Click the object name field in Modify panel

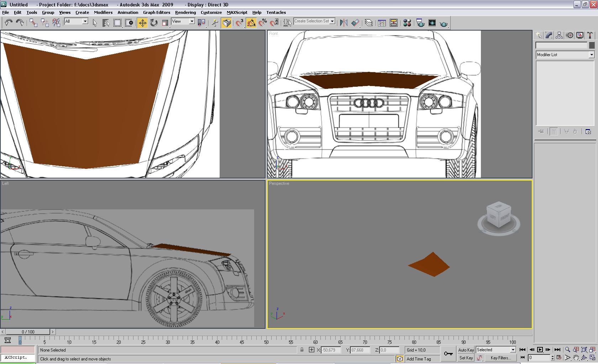(562, 45)
